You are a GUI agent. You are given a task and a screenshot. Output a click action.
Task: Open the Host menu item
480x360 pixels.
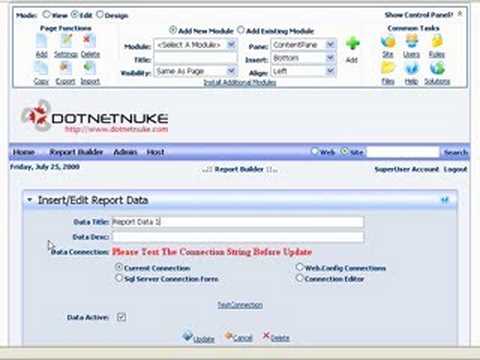155,152
